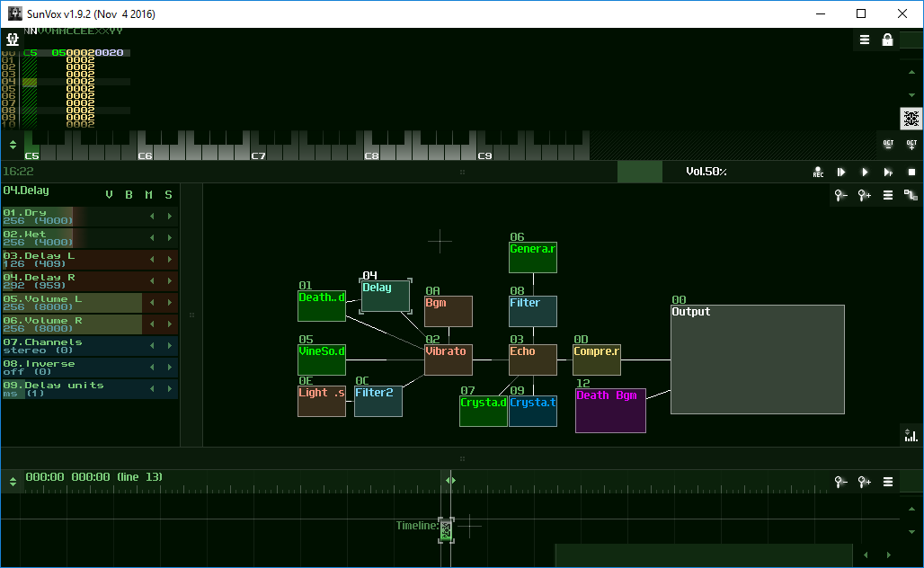Adjust the 05.Volume L controller bar
924x568 pixels.
pyautogui.click(x=72, y=303)
